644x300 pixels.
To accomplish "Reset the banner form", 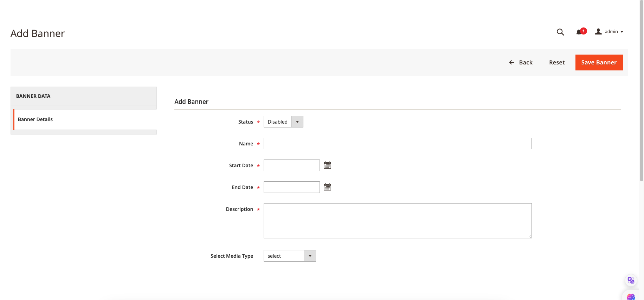I will click(x=557, y=62).
